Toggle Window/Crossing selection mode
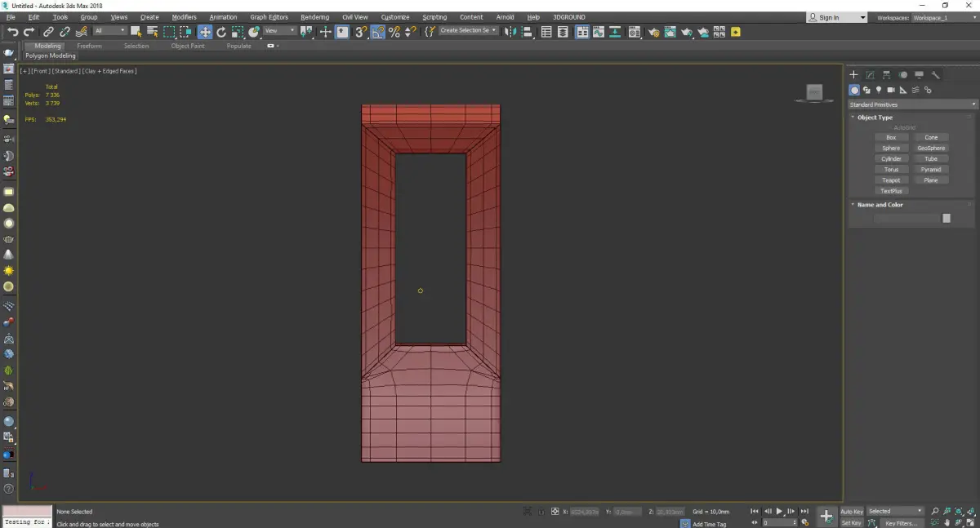This screenshot has height=528, width=980. 185,32
